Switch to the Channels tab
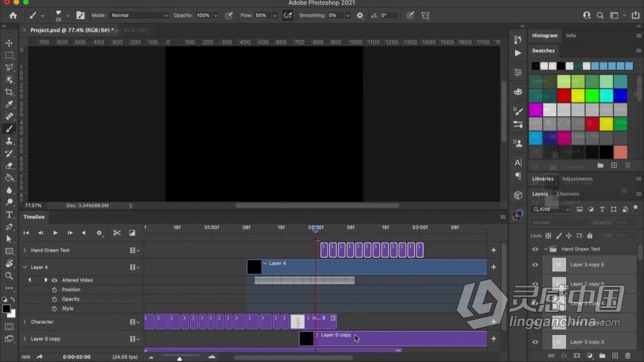The height and width of the screenshot is (362, 644). 568,193
